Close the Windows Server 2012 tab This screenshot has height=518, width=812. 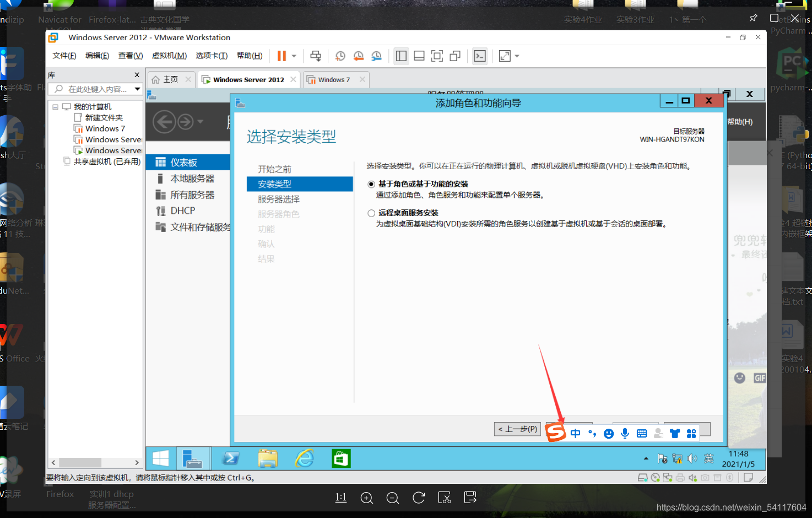point(293,79)
